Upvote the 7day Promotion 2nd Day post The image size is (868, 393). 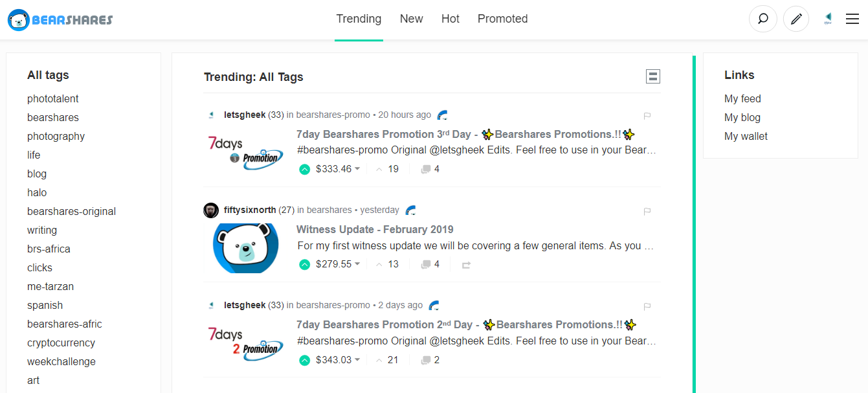click(x=304, y=359)
